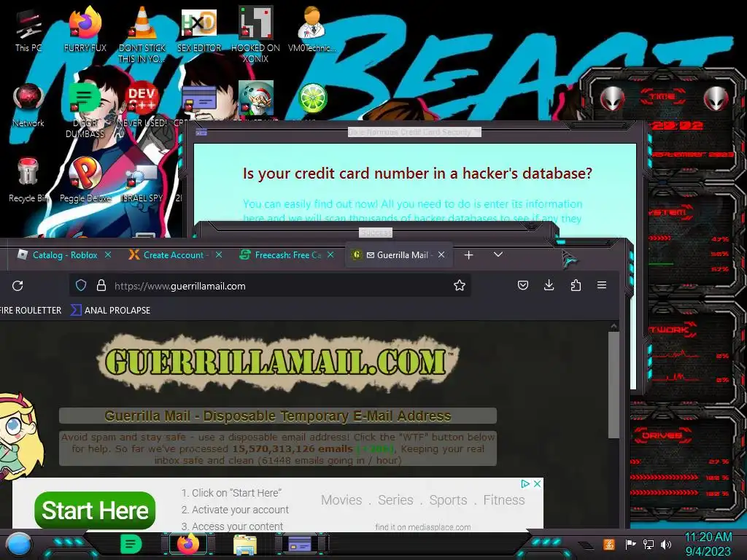747x560 pixels.
Task: Open the Santa game desktop icon
Action: coord(256,98)
